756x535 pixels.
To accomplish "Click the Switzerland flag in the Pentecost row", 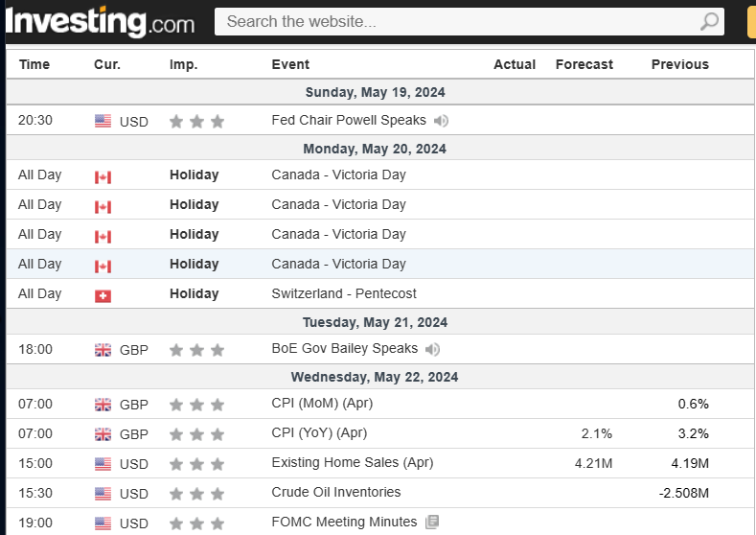I will pos(103,295).
